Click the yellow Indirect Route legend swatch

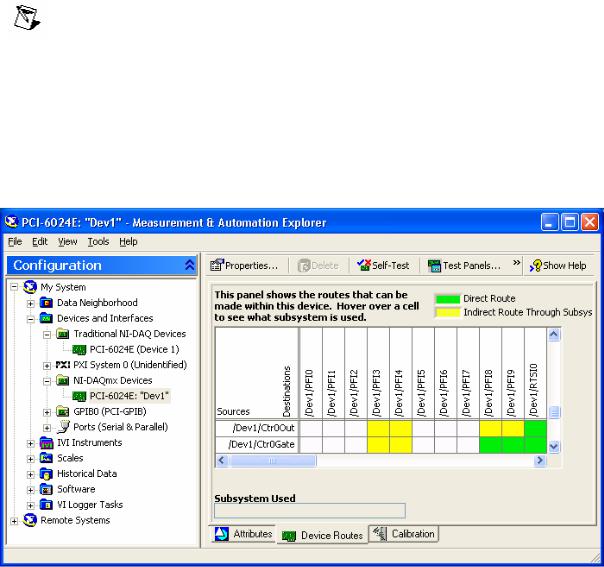pyautogui.click(x=448, y=312)
